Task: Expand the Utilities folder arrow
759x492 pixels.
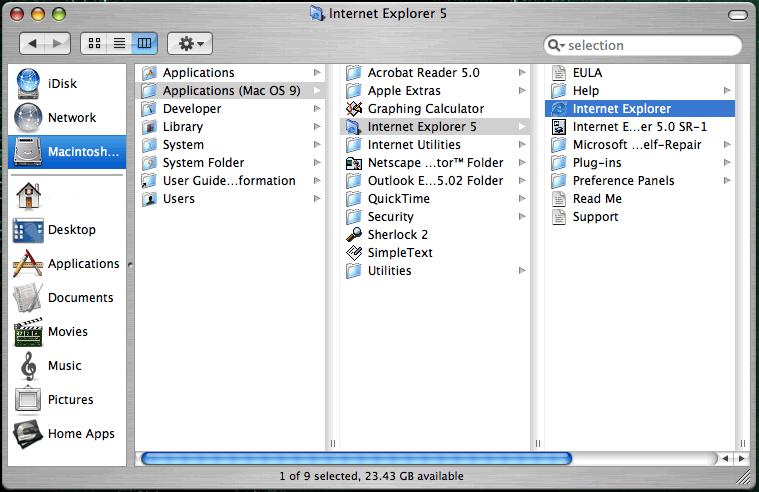Action: coord(522,271)
